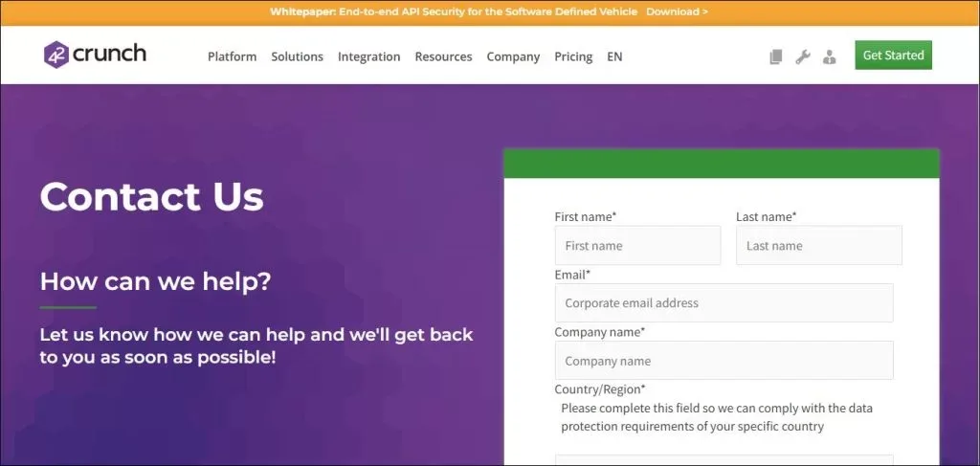This screenshot has height=466, width=980.
Task: Expand the Integration menu
Action: (368, 56)
